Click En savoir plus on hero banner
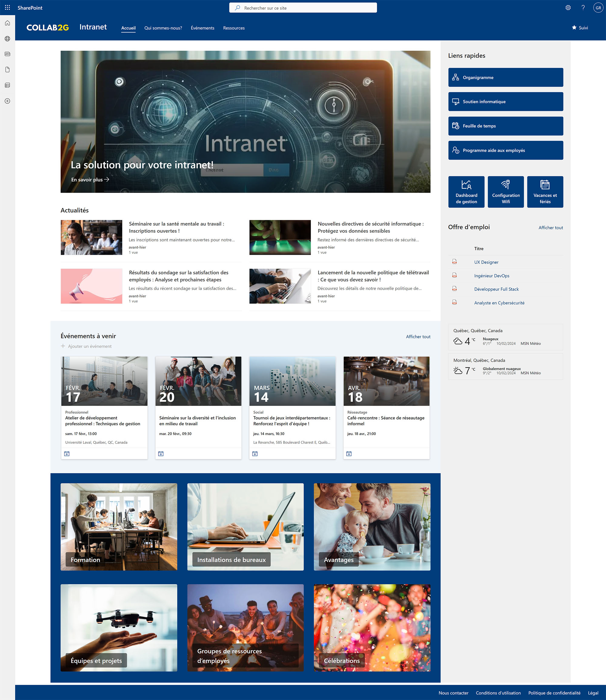Image resolution: width=606 pixels, height=700 pixels. tap(90, 180)
